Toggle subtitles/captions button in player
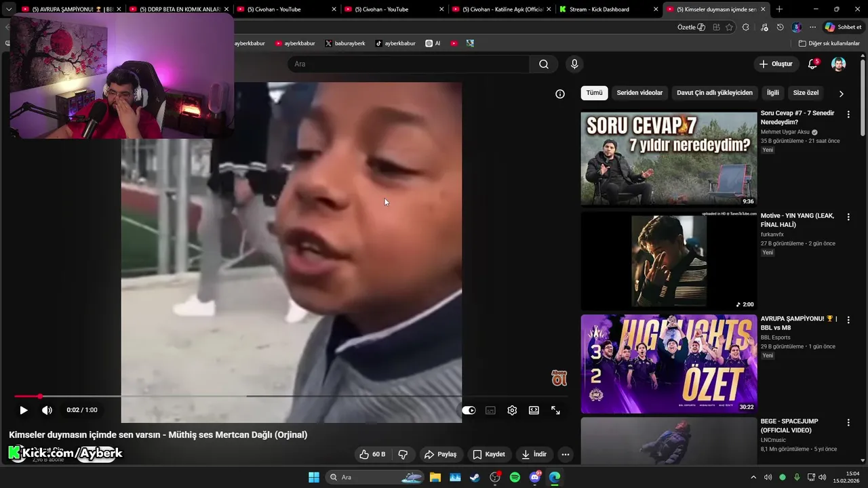 [x=490, y=410]
